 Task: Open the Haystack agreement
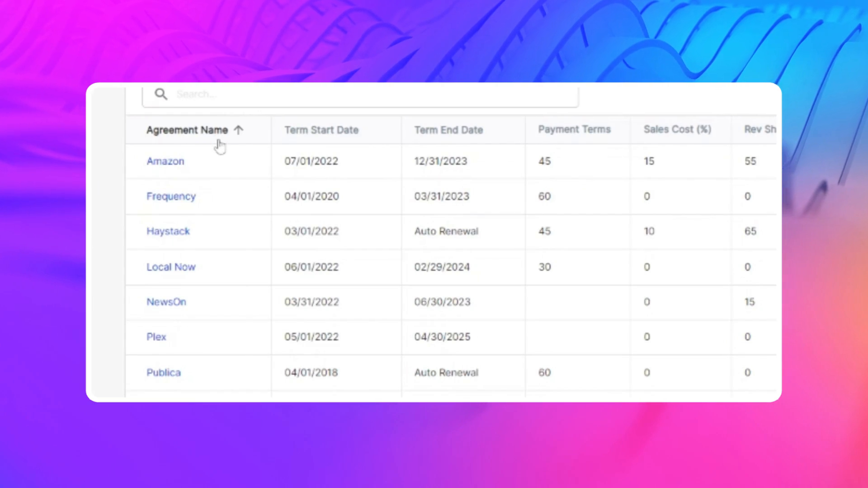click(168, 231)
